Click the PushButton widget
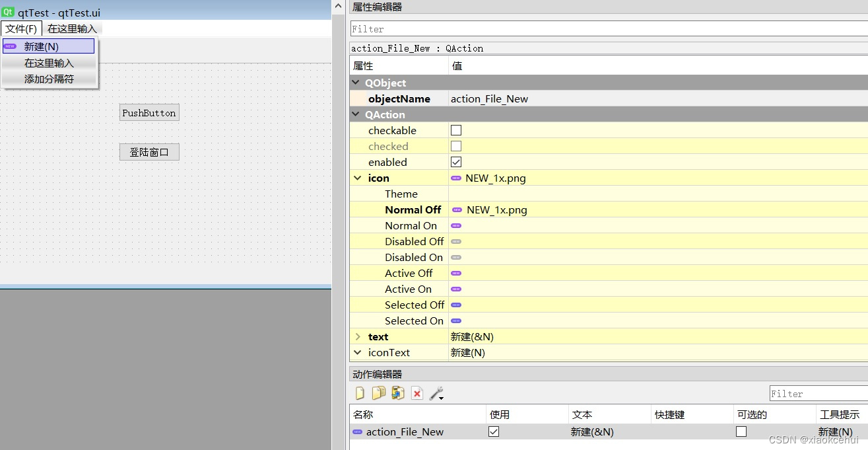 (x=149, y=113)
